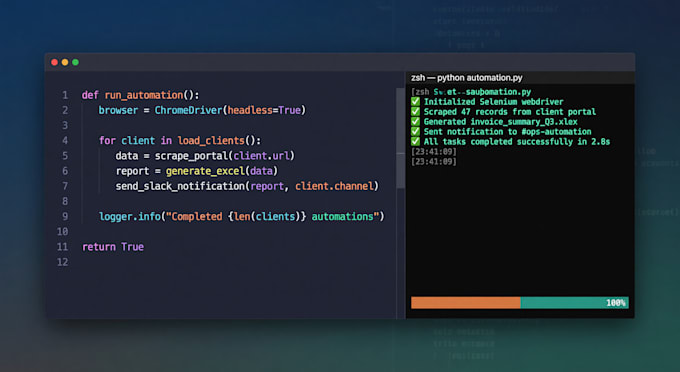Click line number 3 in the gutter

65,125
